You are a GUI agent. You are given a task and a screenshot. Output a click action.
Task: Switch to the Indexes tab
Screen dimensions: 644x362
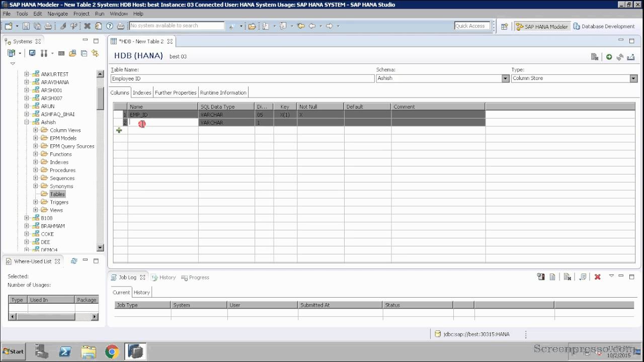click(x=142, y=93)
